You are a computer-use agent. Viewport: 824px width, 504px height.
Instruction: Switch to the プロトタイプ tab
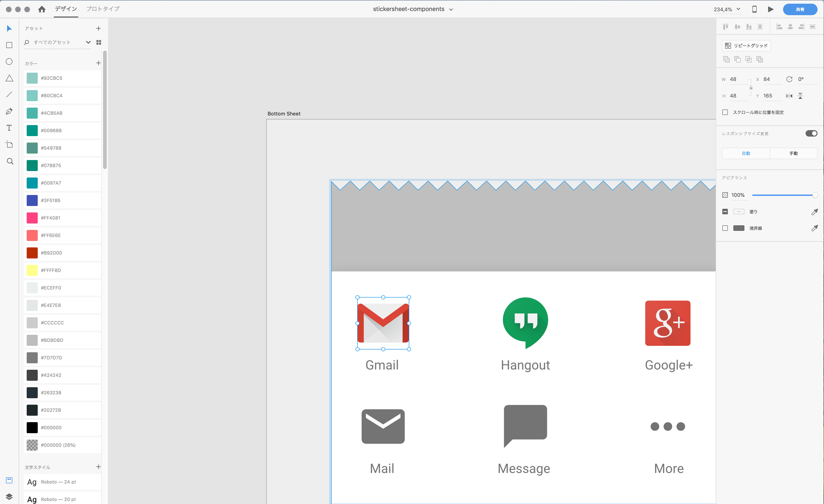coord(103,9)
